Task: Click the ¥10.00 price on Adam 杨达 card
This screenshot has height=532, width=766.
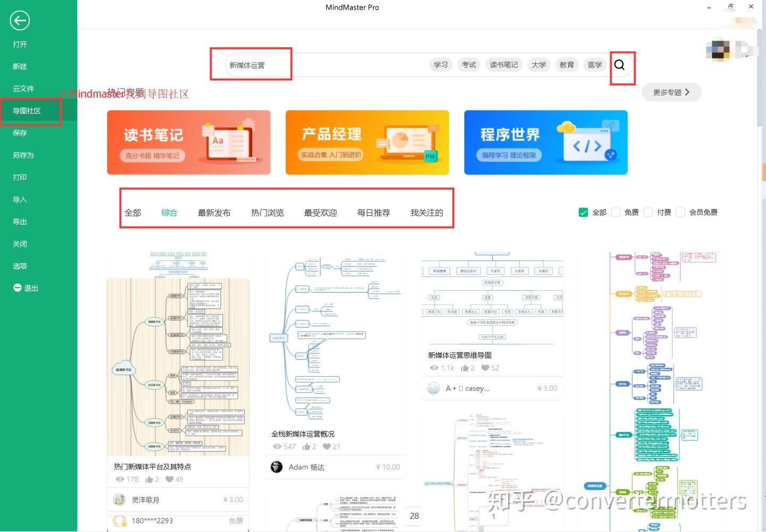Action: (388, 467)
